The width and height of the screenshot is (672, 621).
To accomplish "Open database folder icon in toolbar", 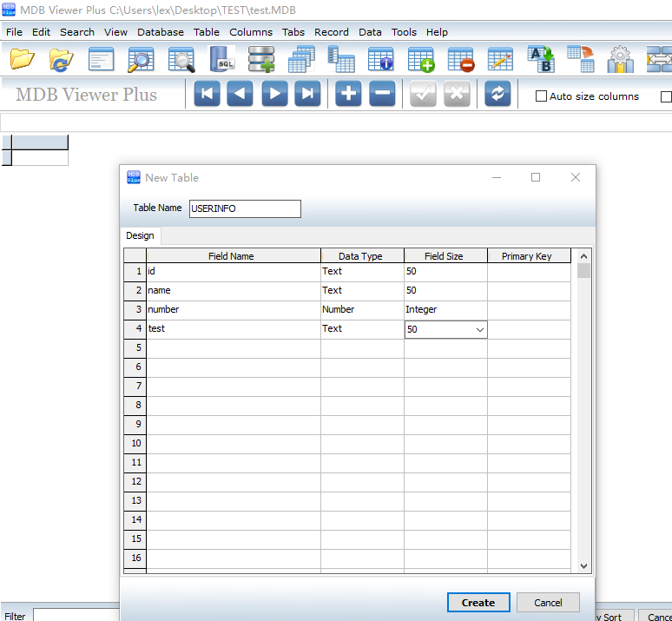I will pos(22,59).
